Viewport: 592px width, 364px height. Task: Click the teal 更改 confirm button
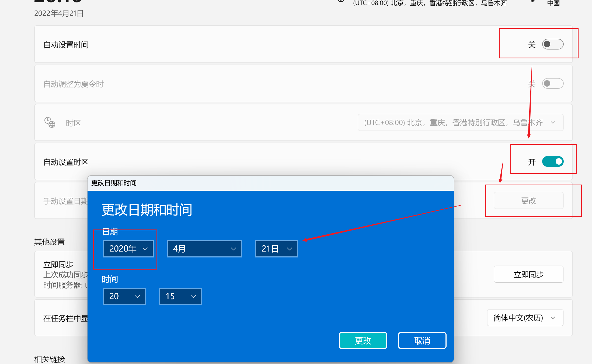click(x=363, y=341)
